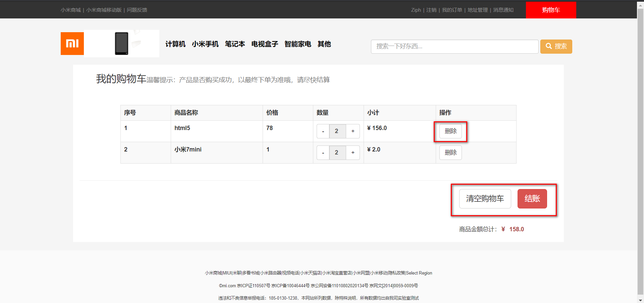This screenshot has height=303, width=644.
Task: Select the 小米手机 category
Action: (205, 44)
